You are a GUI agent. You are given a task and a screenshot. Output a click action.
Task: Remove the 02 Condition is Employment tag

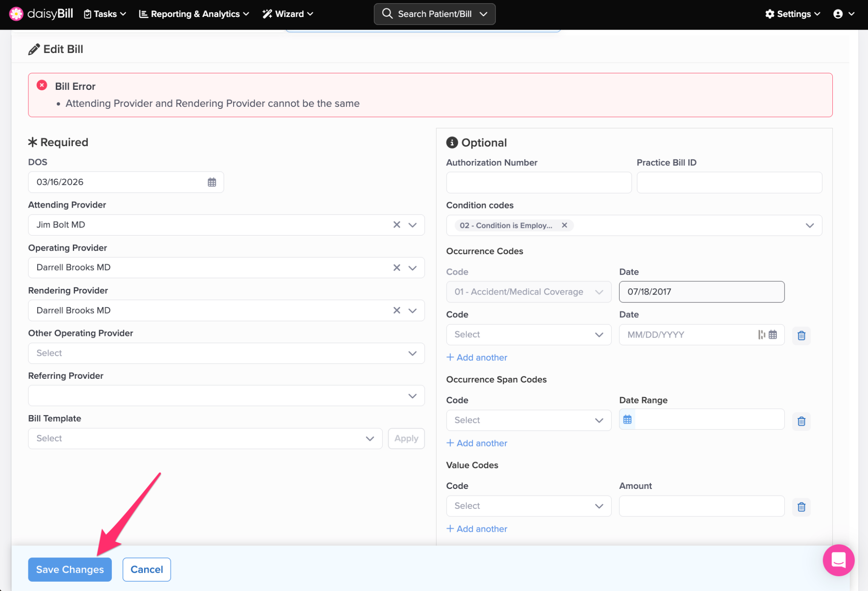pyautogui.click(x=564, y=225)
